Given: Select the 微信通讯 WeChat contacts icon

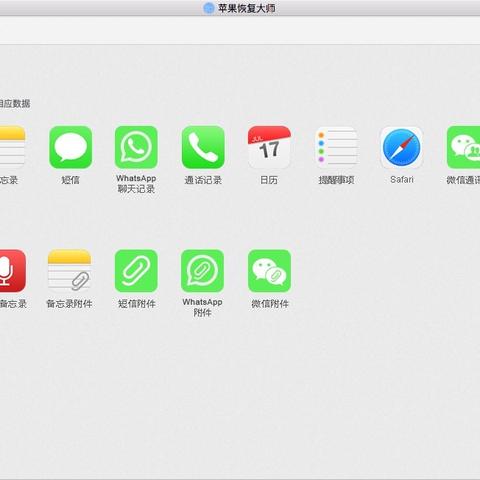Looking at the screenshot, I should click(x=463, y=147).
